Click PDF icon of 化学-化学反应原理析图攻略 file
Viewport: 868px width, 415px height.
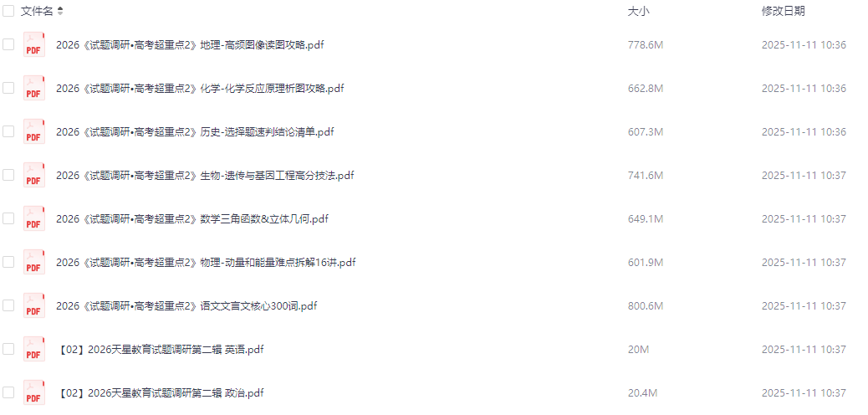[33, 88]
